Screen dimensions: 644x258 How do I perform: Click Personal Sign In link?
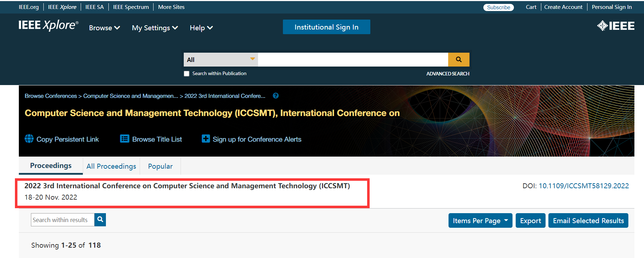(612, 7)
